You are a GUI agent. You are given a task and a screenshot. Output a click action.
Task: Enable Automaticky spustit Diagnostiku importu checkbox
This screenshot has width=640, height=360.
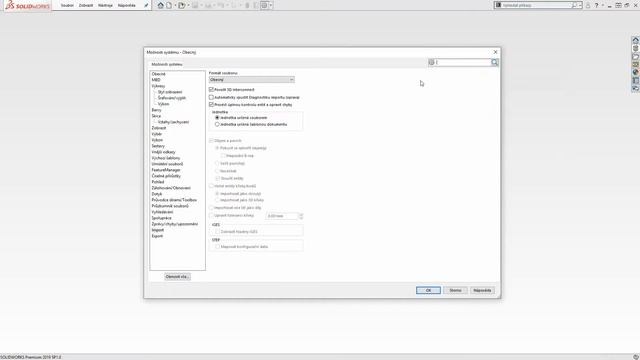coord(211,97)
